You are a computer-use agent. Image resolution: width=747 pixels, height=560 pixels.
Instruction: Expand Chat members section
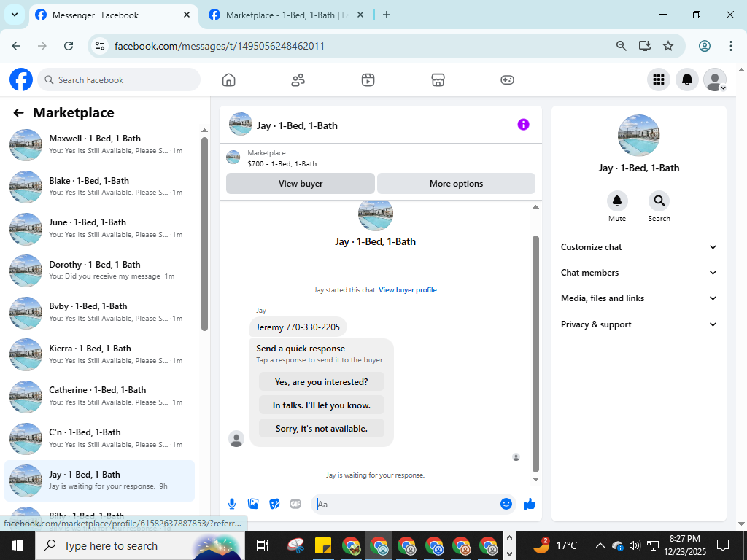tap(638, 273)
